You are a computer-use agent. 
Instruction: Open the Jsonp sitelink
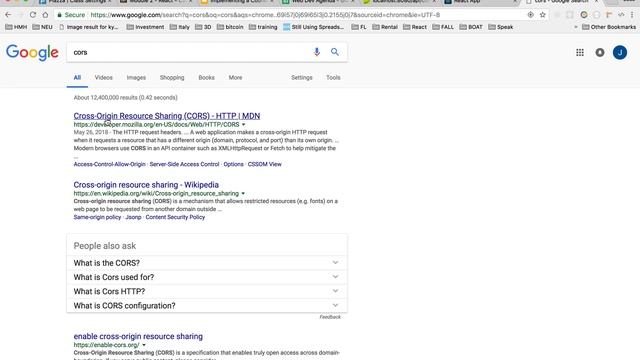click(133, 217)
